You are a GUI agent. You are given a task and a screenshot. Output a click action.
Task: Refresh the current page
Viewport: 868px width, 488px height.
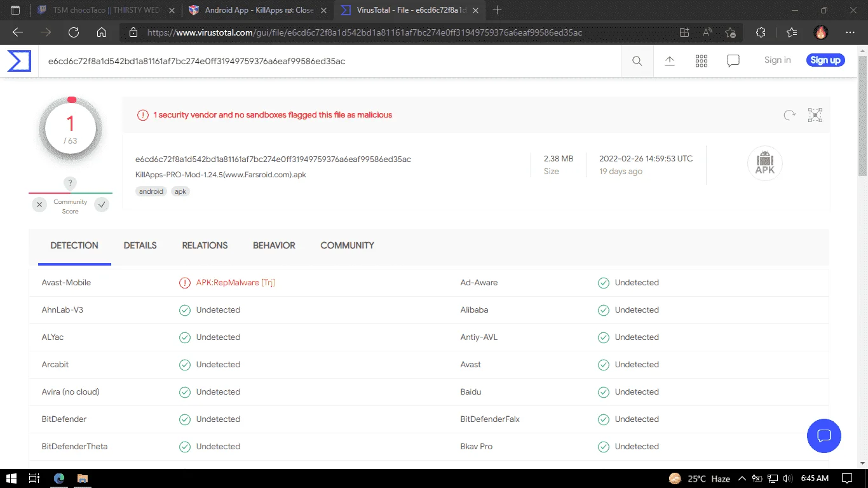pos(74,32)
